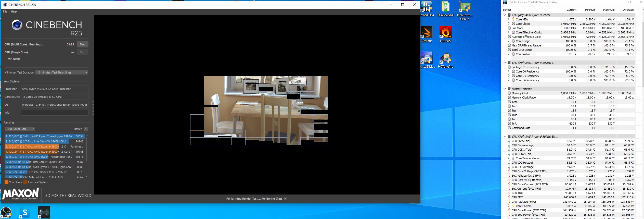Image resolution: width=644 pixels, height=219 pixels.
Task: Click the lightning icon beside CPU TDC
Action: point(509,193)
